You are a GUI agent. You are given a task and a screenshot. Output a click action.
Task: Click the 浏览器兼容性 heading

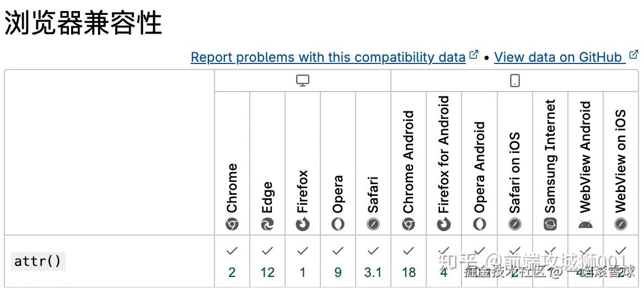(83, 24)
